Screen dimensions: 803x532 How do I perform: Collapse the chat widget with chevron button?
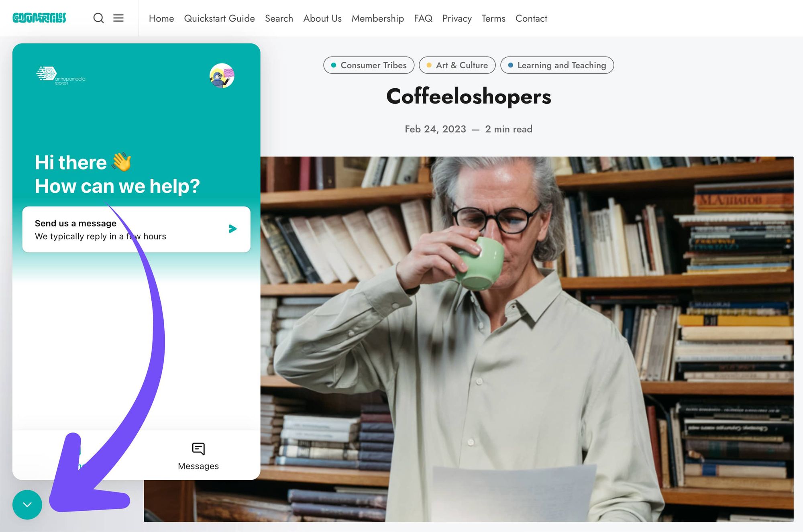(27, 505)
